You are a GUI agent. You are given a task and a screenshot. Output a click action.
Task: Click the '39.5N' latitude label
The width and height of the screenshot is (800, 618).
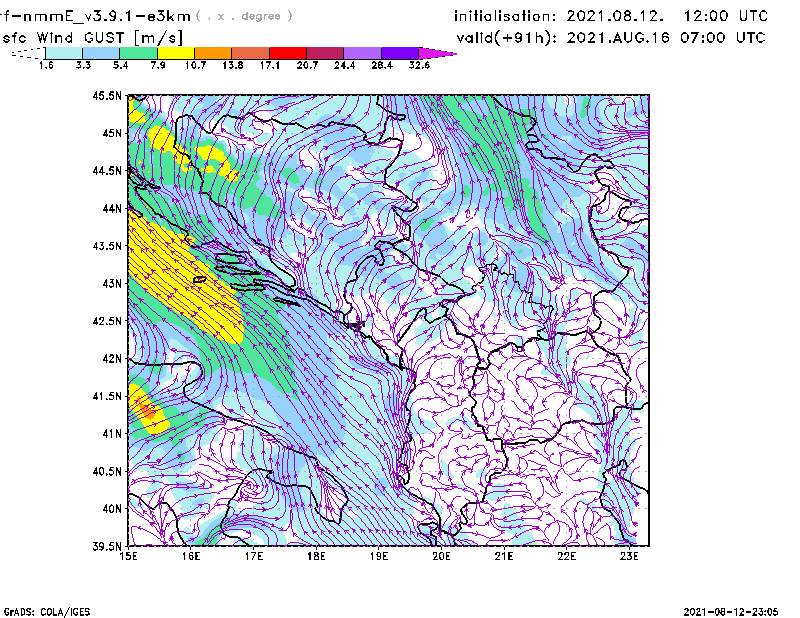coord(107,546)
